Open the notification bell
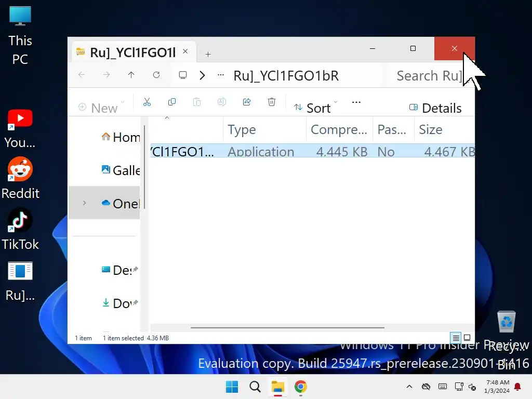Screen dimensions: 532x399 518,387
